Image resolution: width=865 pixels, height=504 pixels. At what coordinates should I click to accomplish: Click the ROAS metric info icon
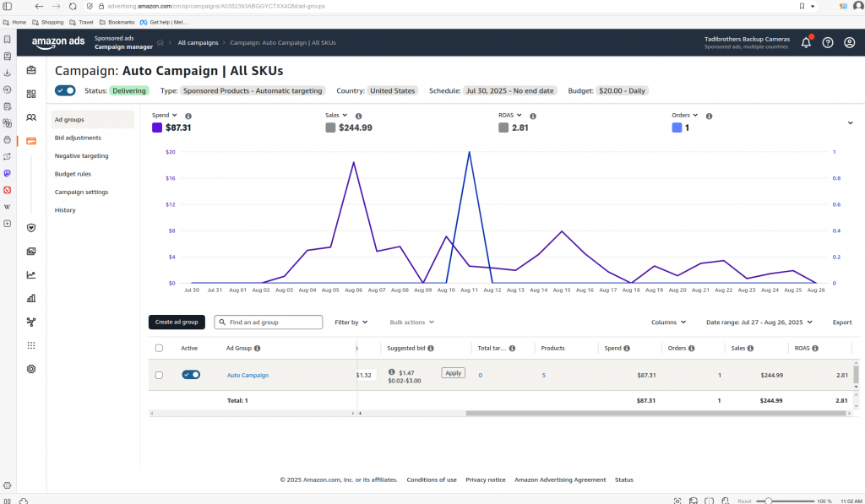[533, 116]
